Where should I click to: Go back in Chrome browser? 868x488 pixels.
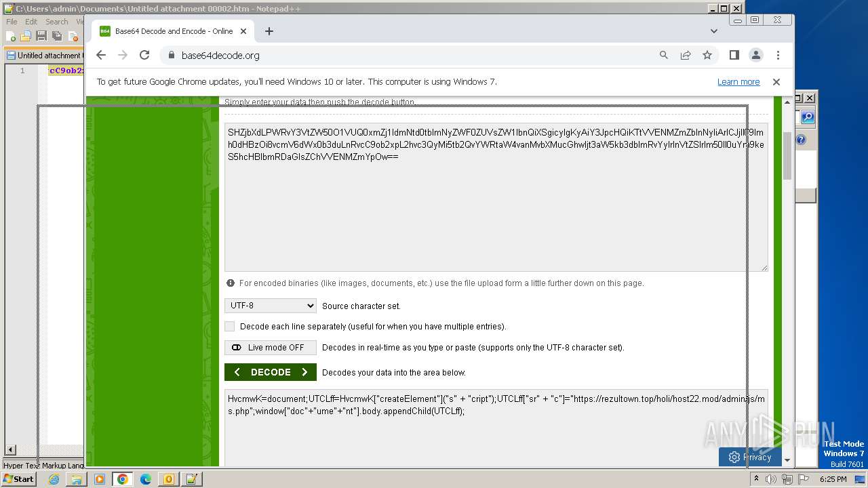point(101,55)
